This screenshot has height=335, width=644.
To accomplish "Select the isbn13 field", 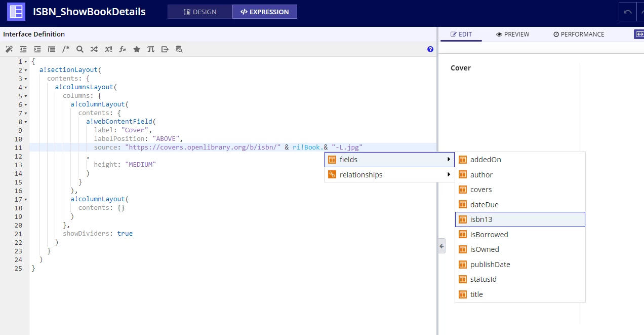I will tap(520, 219).
